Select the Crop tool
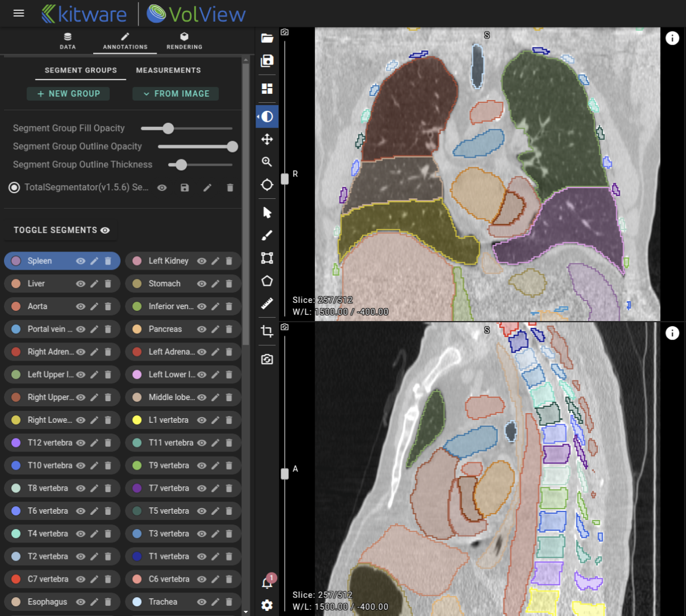The width and height of the screenshot is (686, 616). point(266,332)
